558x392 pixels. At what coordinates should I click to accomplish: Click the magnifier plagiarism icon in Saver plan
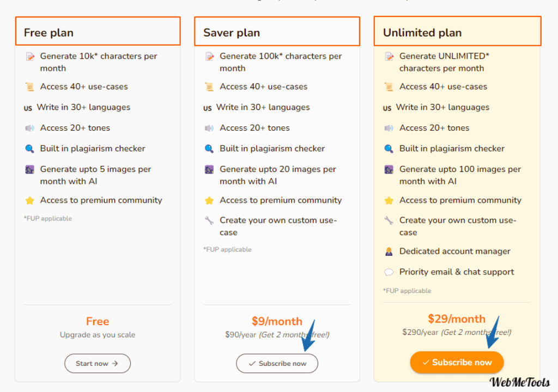pos(209,149)
